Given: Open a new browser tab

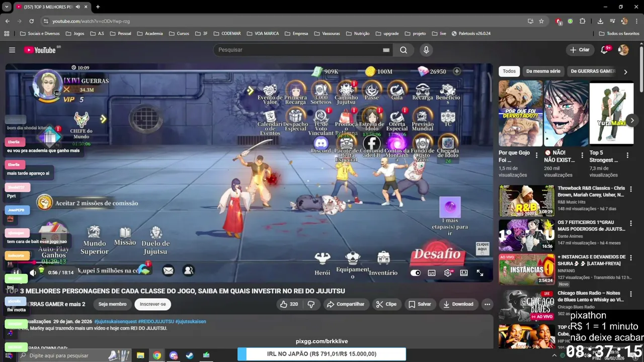Looking at the screenshot, I should 98,7.
